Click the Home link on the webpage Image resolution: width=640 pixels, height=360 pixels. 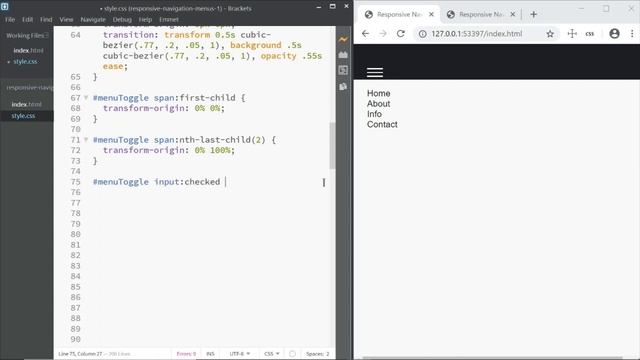pos(378,93)
